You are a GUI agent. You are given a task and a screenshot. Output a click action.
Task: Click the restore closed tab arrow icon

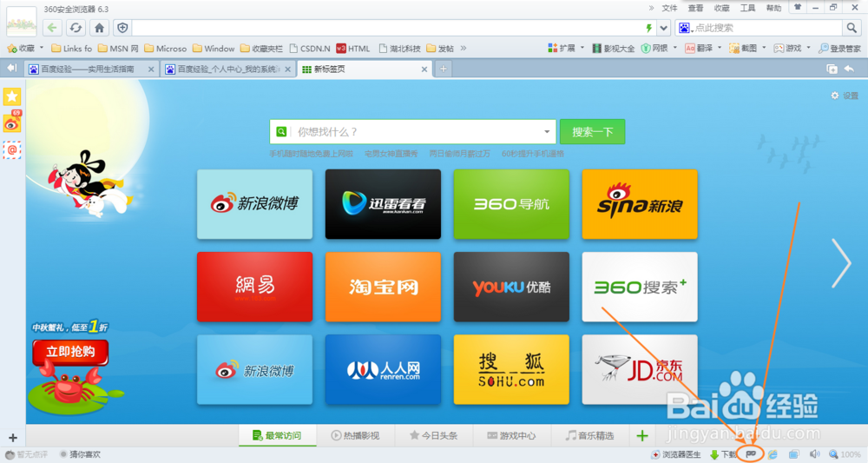(849, 69)
